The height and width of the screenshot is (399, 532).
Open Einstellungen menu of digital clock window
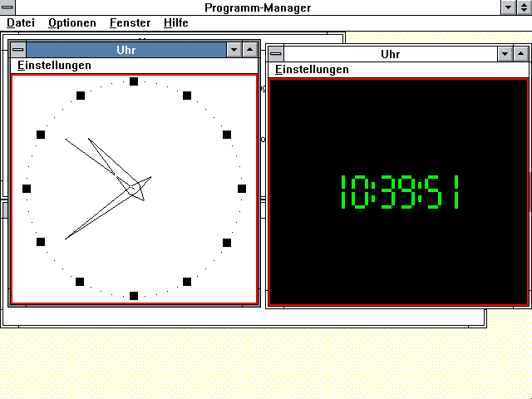tap(312, 70)
